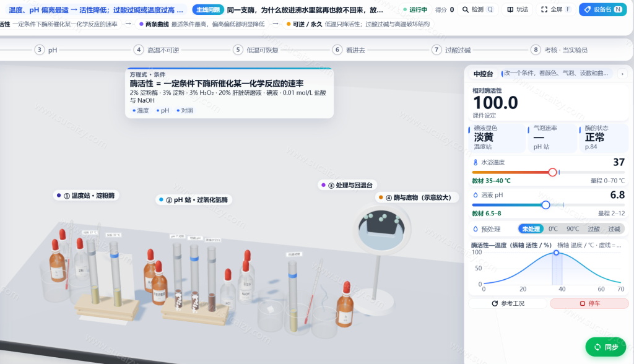
Task: Select pH chip in the equation card
Action: (163, 110)
